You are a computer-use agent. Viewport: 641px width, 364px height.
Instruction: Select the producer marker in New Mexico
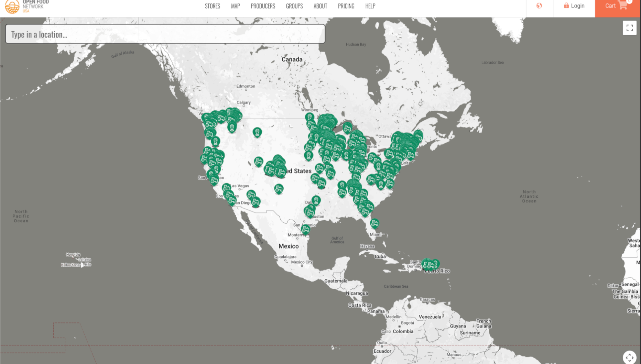[279, 189]
